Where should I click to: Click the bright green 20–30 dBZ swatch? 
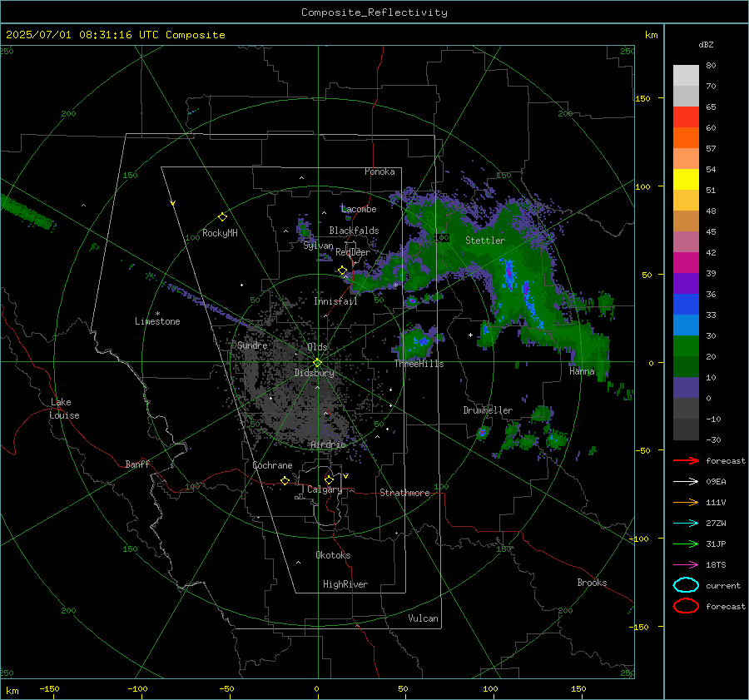686,346
